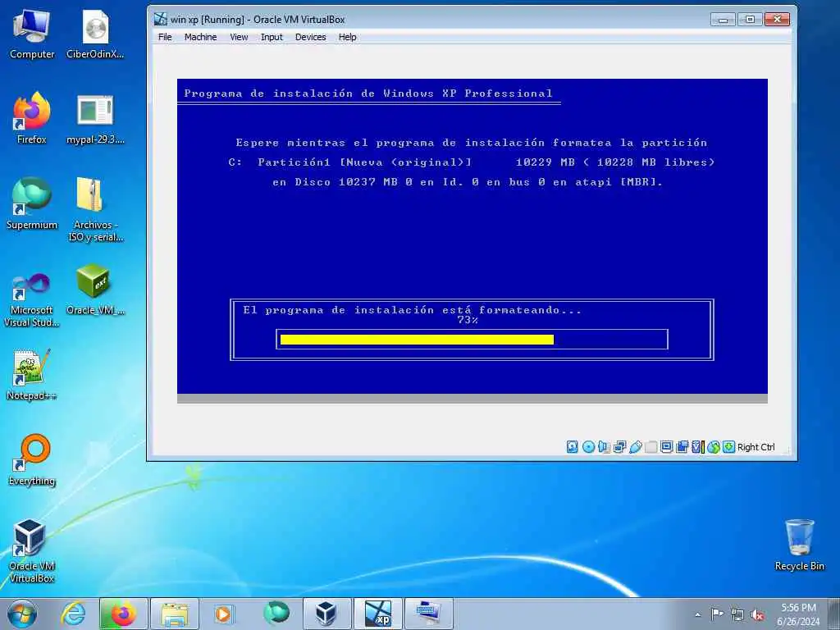Click 'El programa de instalación está formateando...' text
Viewport: 840px width, 630px height.
coord(412,310)
